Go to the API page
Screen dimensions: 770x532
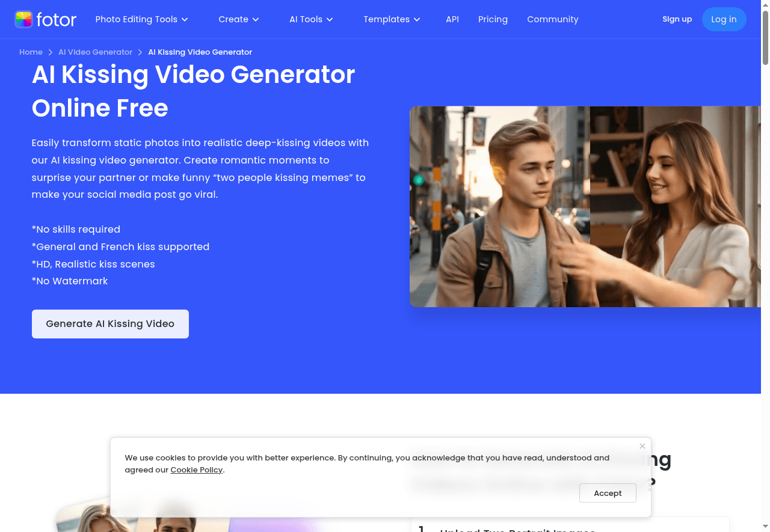(x=452, y=19)
